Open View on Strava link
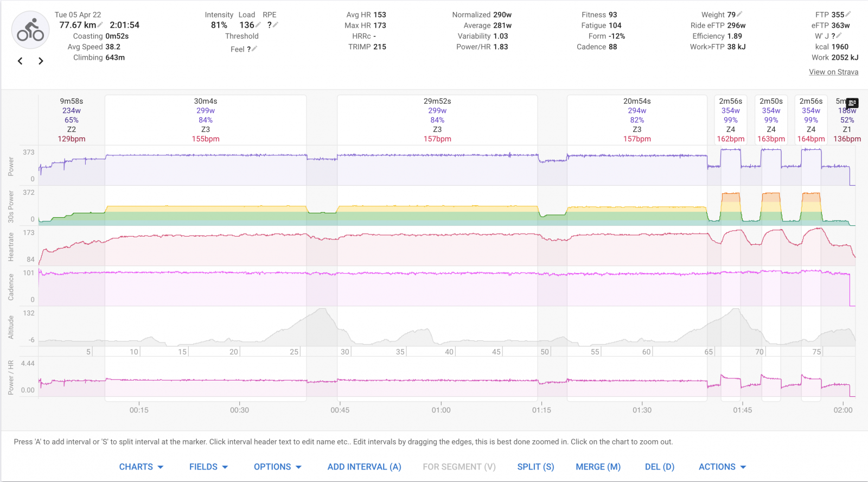The width and height of the screenshot is (868, 482). click(833, 72)
